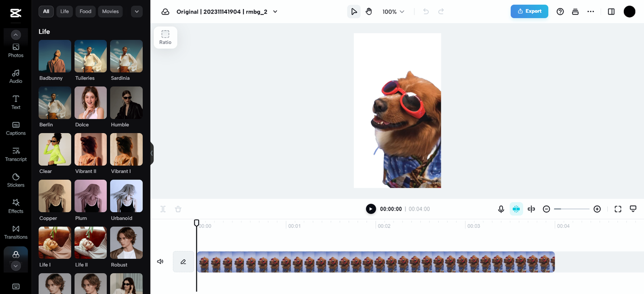
Task: Adjust the timeline zoom slider
Action: 572,209
